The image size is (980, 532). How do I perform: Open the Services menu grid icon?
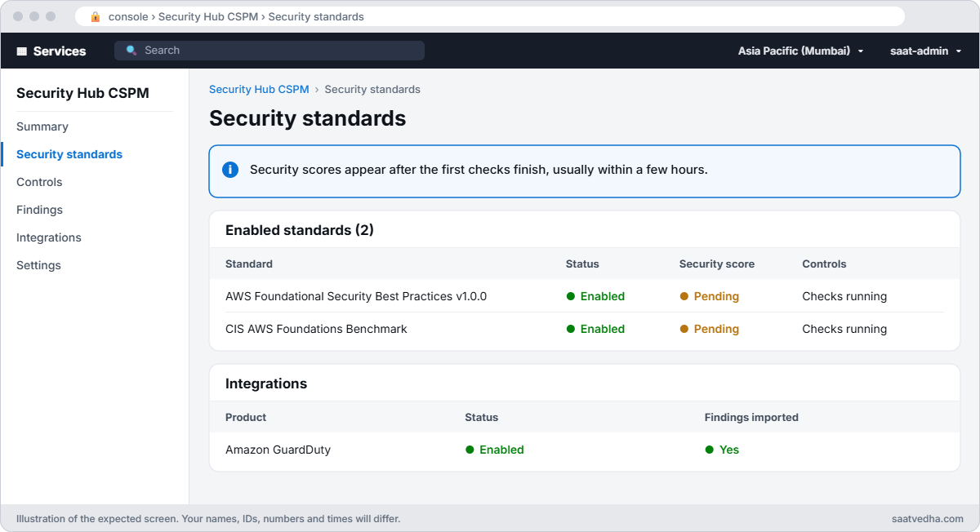(x=22, y=51)
